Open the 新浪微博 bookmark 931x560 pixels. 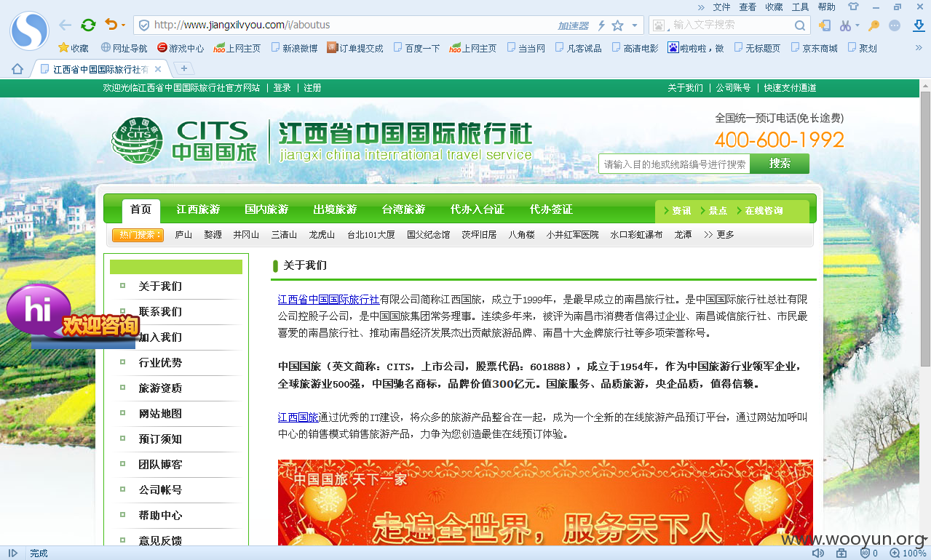click(x=294, y=48)
